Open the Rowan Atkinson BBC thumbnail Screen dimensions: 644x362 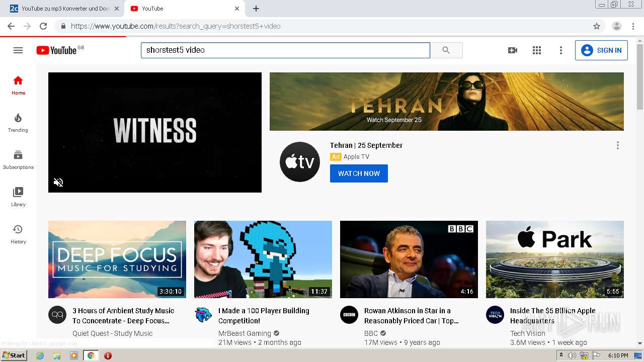click(409, 259)
